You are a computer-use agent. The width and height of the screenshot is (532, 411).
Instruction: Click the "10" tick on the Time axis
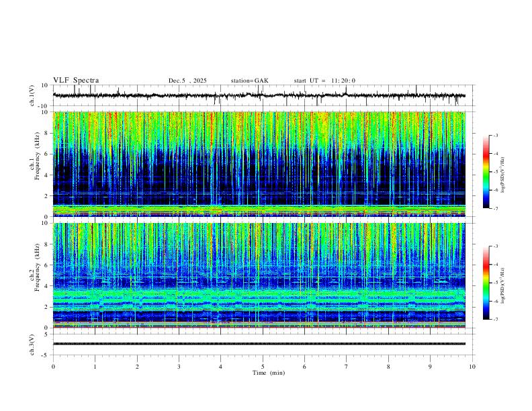[472, 367]
